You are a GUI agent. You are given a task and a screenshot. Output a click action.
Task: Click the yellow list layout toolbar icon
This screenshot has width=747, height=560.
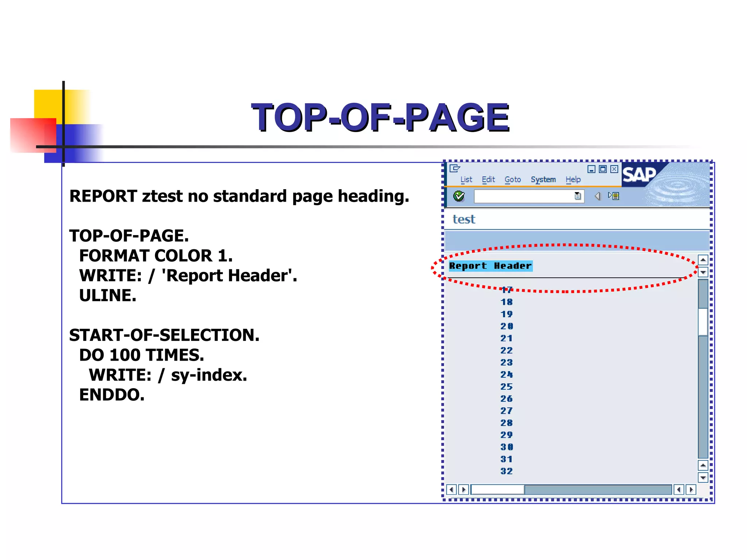pyautogui.click(x=614, y=196)
